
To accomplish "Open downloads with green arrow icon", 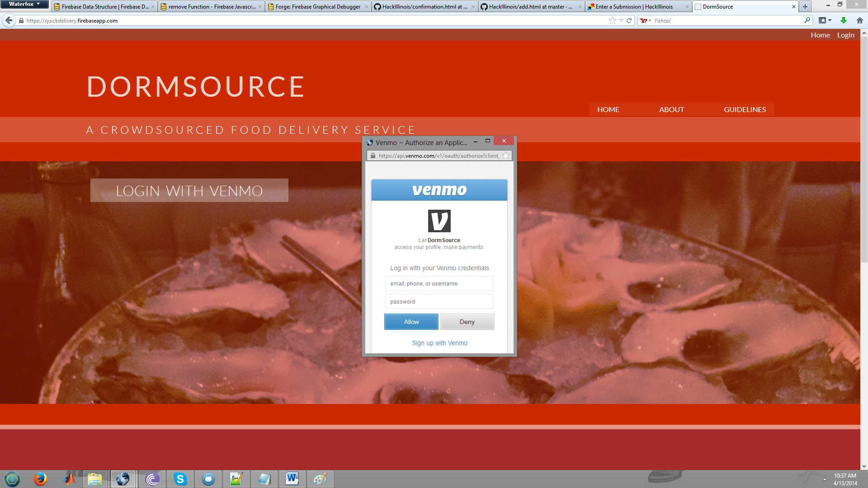I will pyautogui.click(x=844, y=20).
